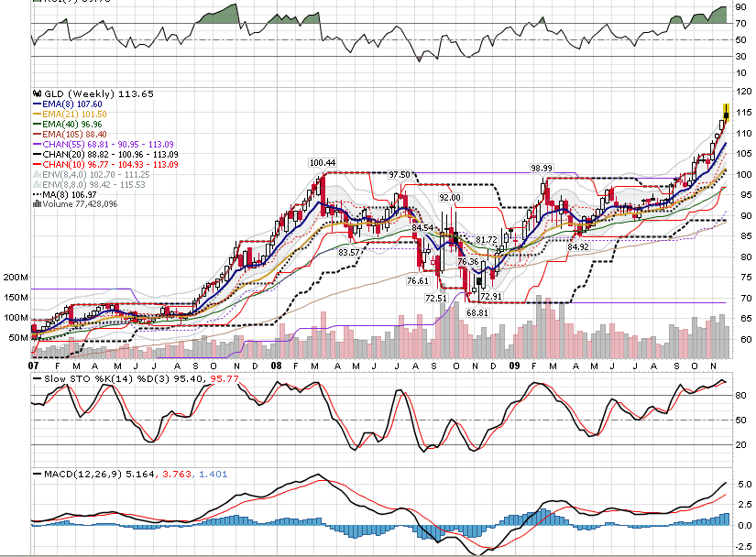This screenshot has width=756, height=557.
Task: Click the 150M volume axis label
Action: pos(16,298)
